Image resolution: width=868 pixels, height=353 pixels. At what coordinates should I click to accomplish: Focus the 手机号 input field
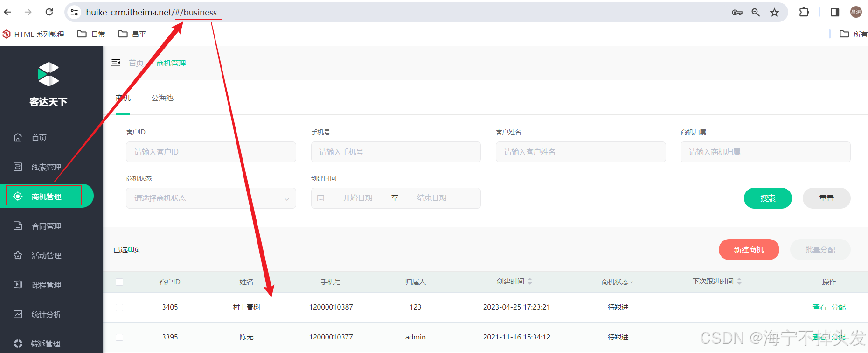point(396,152)
